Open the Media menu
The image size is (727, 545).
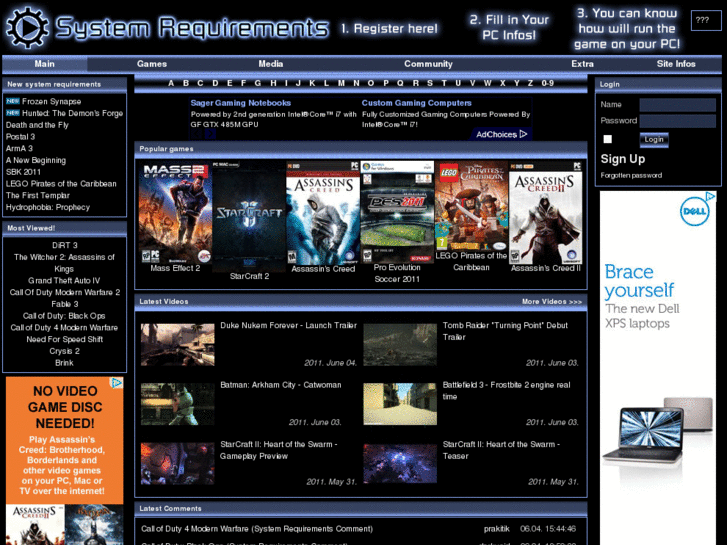(271, 64)
